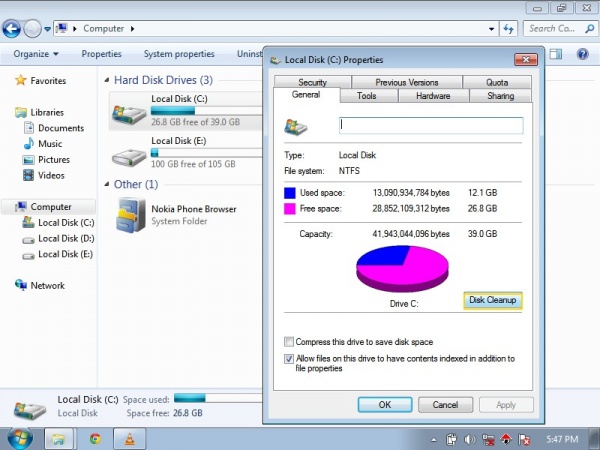This screenshot has width=600, height=450.
Task: Toggle the preview pane icon
Action: [556, 54]
